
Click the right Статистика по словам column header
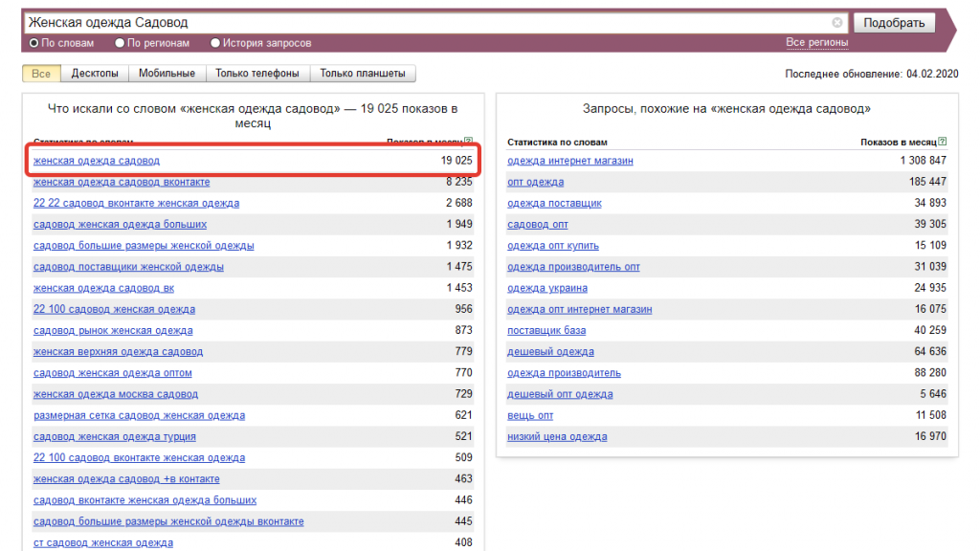point(557,143)
